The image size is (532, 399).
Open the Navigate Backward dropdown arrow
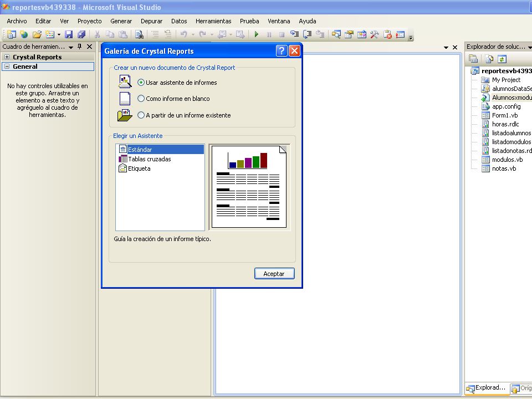231,34
